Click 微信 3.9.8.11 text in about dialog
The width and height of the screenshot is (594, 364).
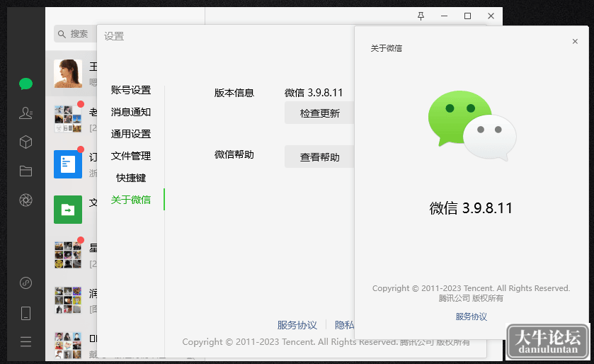(471, 208)
